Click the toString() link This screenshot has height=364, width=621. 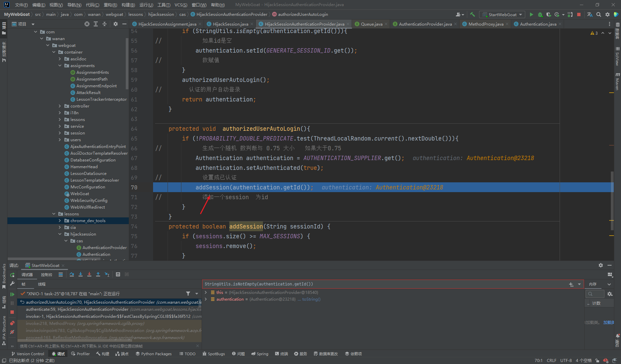pos(311,299)
